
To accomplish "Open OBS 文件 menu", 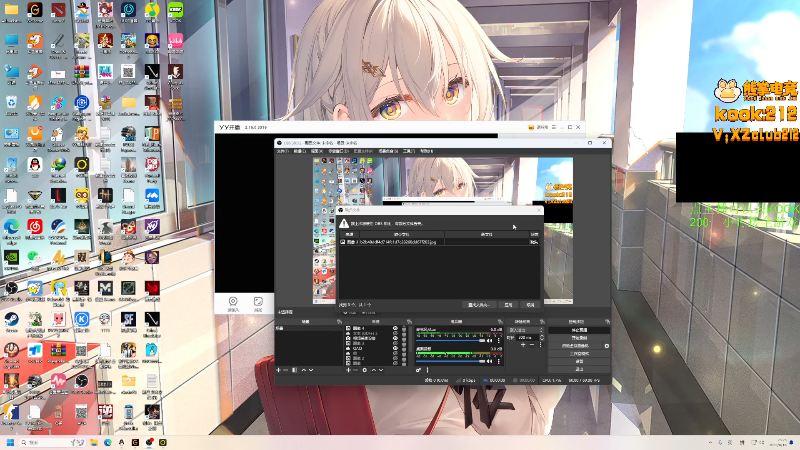I will (282, 151).
